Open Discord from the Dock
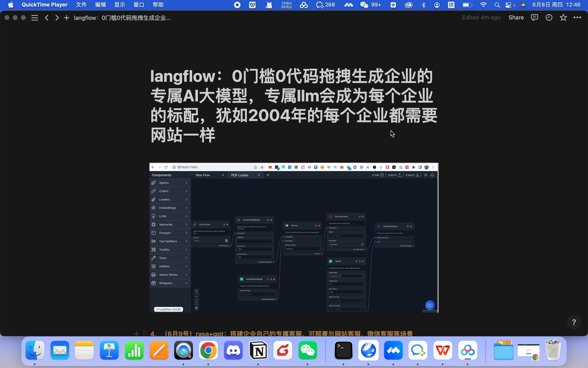The width and height of the screenshot is (588, 368). click(x=233, y=350)
